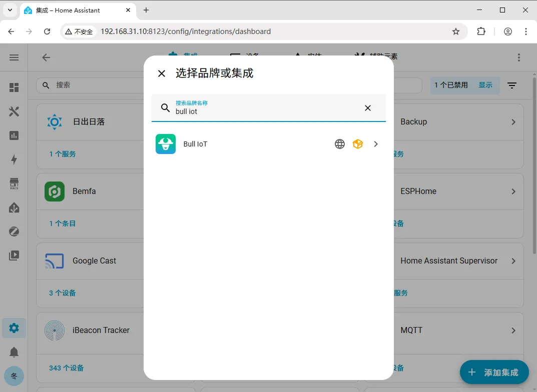Bookmark this page with the star
This screenshot has width=537, height=392.
[456, 31]
